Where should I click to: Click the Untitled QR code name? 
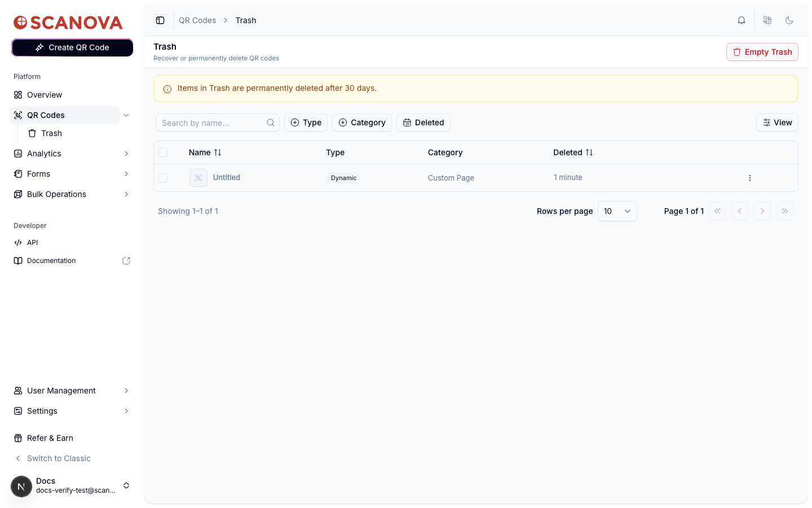pos(227,177)
